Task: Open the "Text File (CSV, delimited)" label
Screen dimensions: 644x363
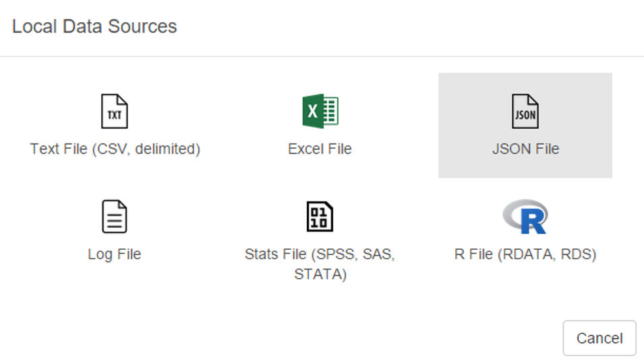Action: [x=115, y=149]
